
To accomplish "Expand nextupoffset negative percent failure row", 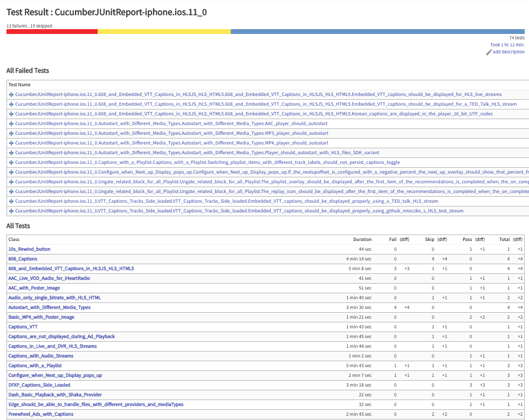I will pos(11,173).
